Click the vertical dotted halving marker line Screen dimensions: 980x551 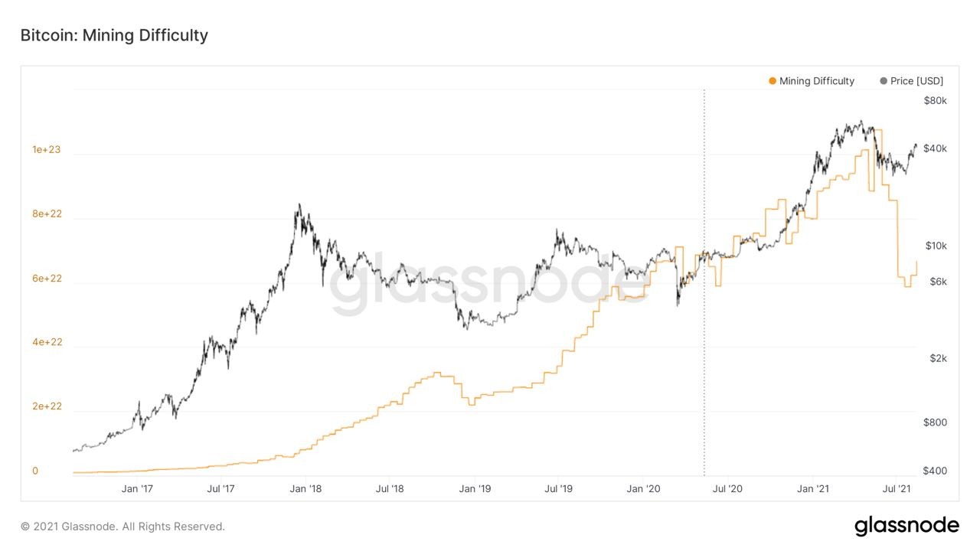click(704, 282)
